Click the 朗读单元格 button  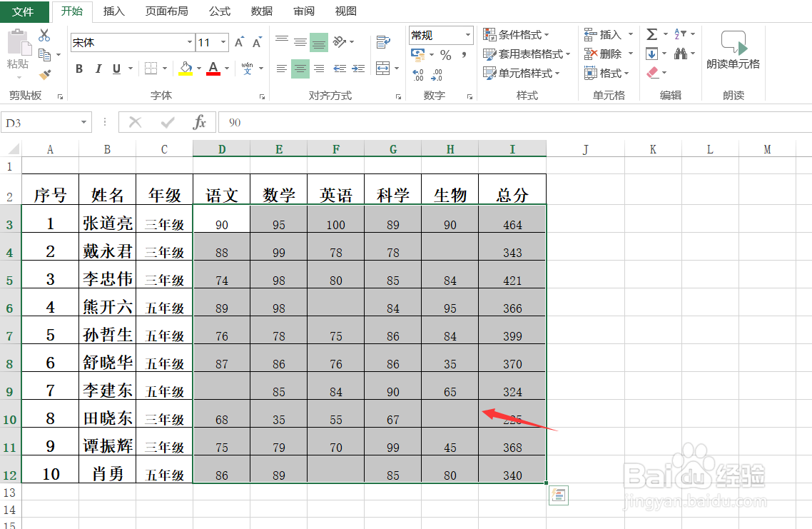(733, 50)
